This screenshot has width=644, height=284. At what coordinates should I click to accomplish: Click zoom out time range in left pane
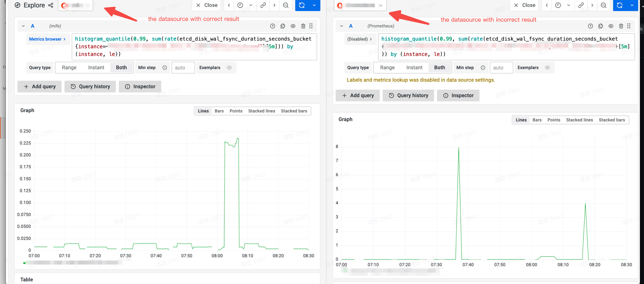pos(285,5)
